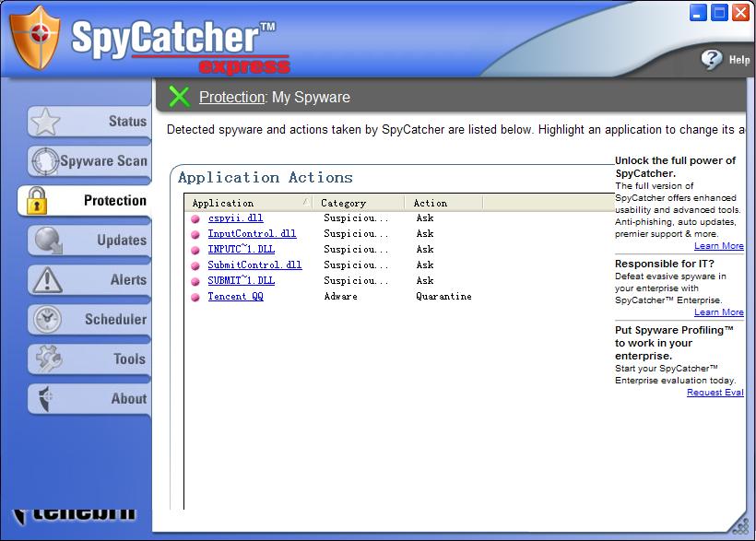Open the SUBMIT~1.DLL application link

(x=241, y=280)
